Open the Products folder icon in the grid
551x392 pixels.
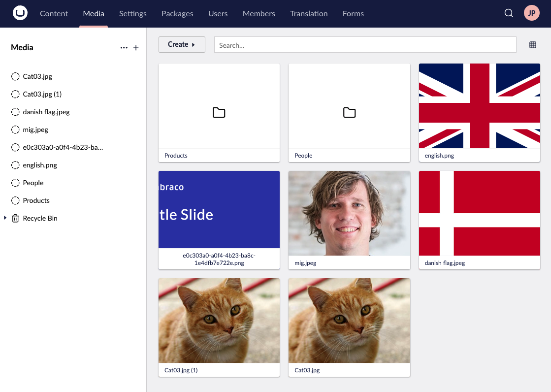tap(219, 112)
